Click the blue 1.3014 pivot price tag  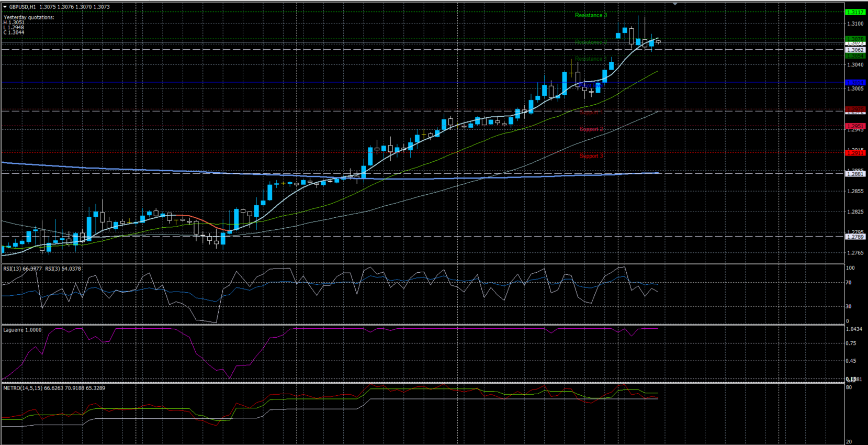pos(855,83)
